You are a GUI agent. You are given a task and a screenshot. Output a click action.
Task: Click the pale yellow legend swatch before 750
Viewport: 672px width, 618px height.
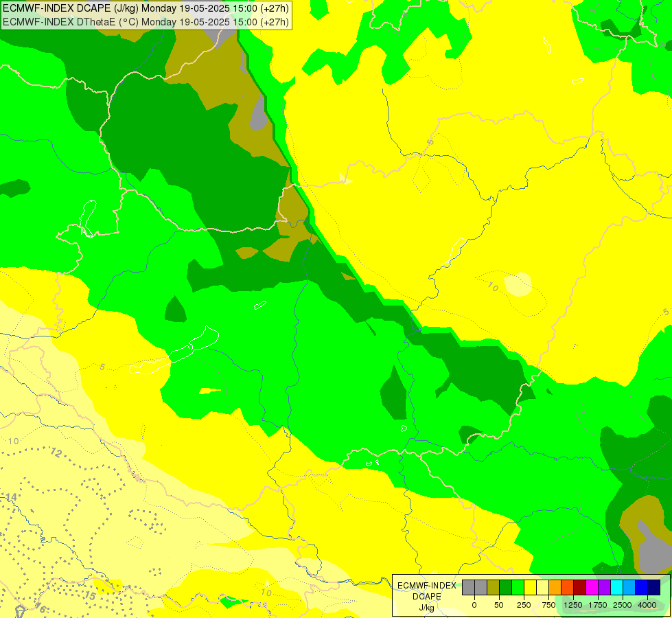point(542,588)
